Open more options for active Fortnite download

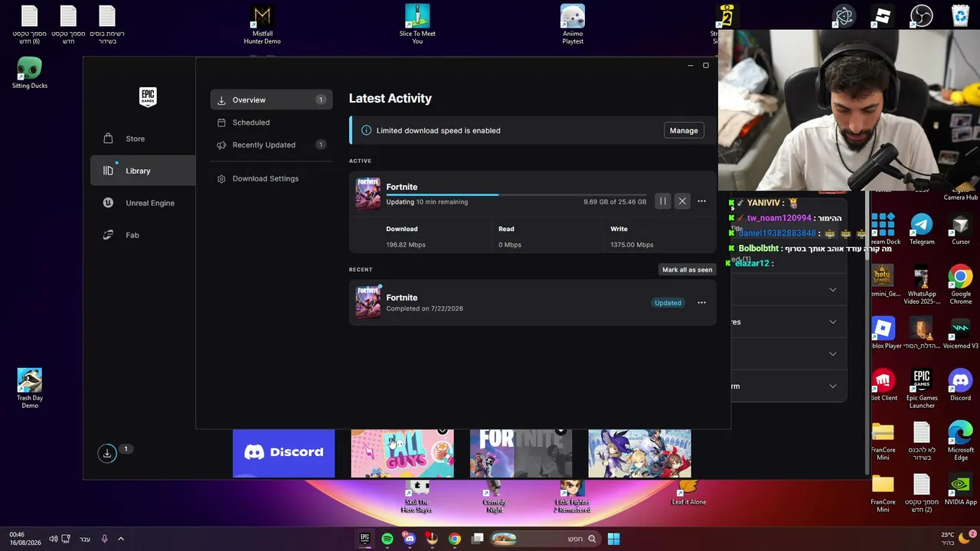pos(701,201)
